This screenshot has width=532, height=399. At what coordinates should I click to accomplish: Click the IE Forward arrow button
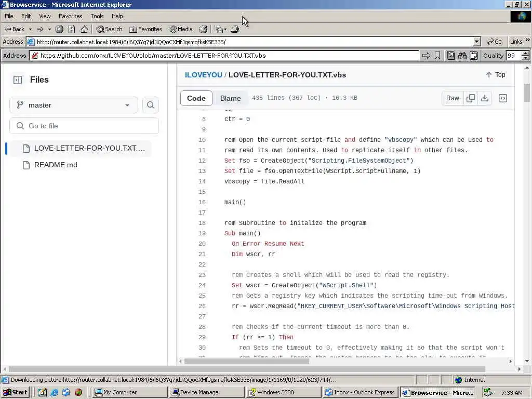pyautogui.click(x=39, y=29)
